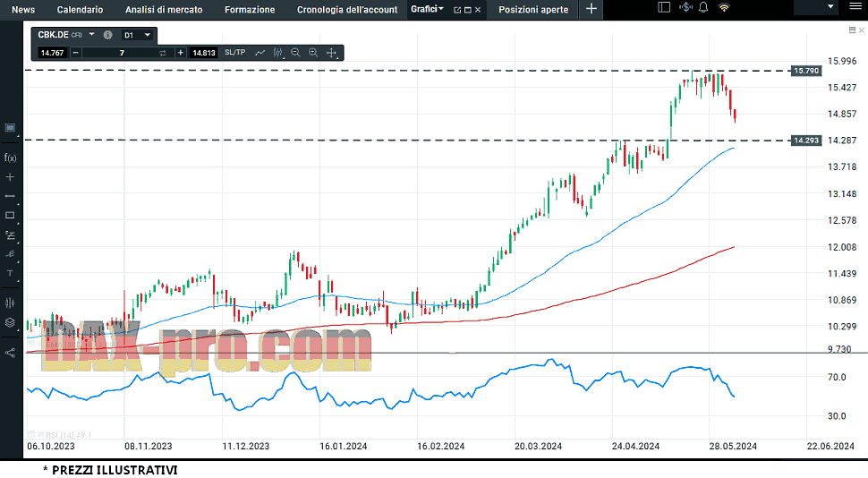Increase volume with the plus button
The image size is (868, 478).
tap(181, 53)
